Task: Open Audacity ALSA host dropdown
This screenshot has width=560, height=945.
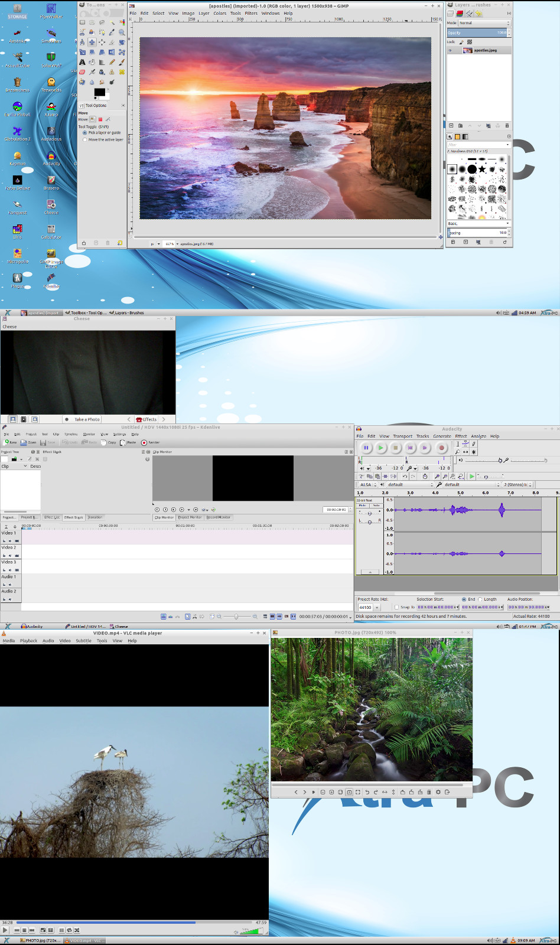Action: pos(368,484)
